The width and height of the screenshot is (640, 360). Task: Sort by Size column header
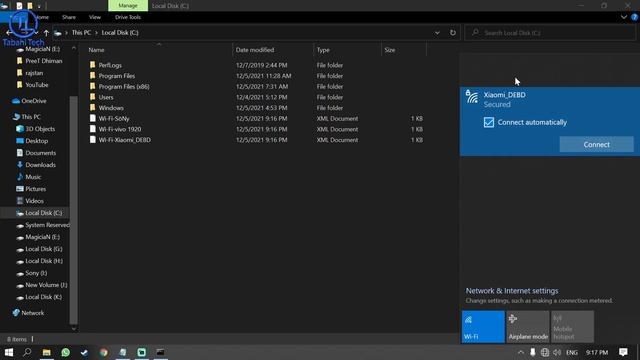[389, 50]
